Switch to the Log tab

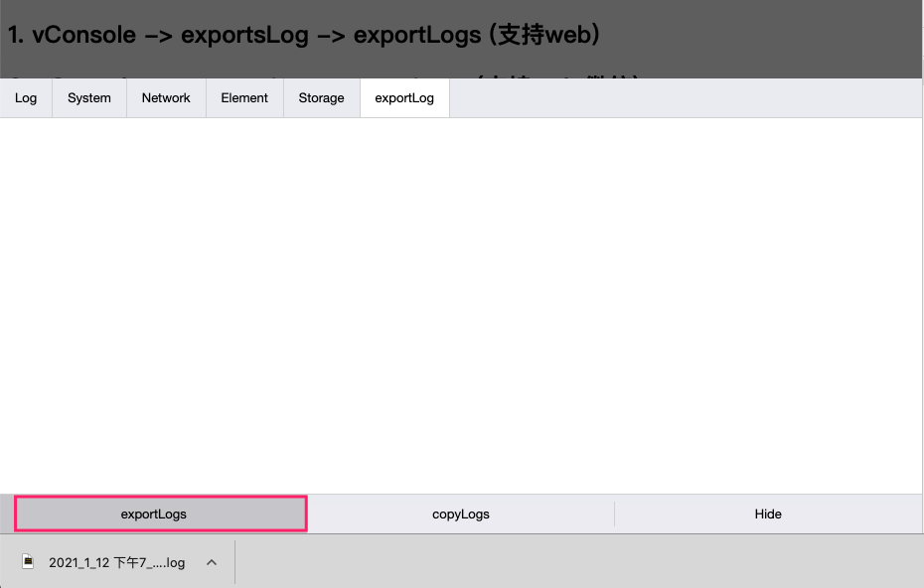point(26,97)
